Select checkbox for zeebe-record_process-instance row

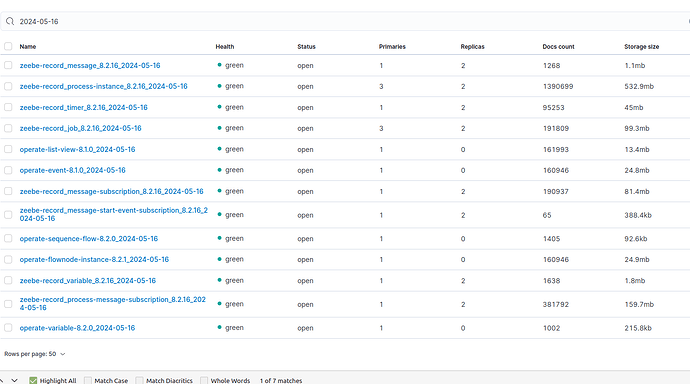(8, 86)
